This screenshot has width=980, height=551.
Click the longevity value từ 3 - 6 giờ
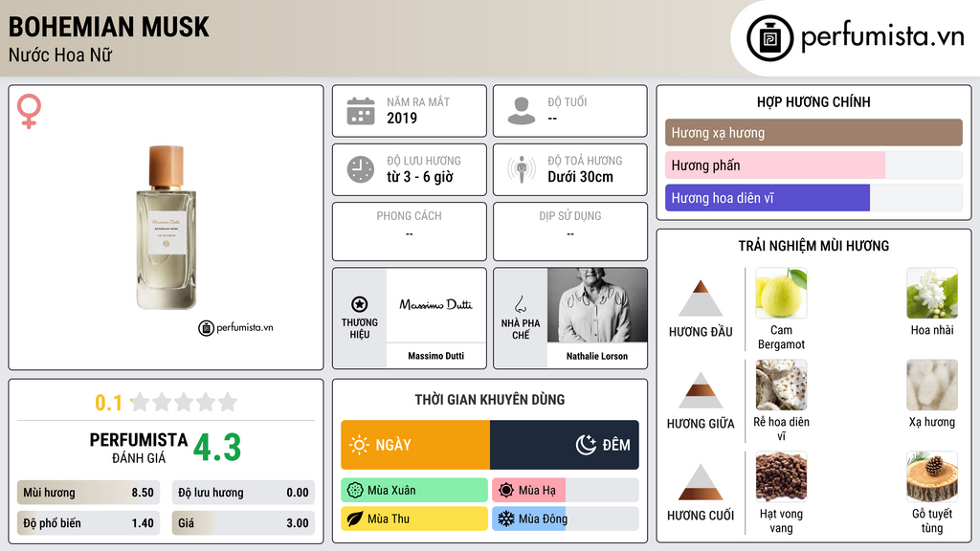tap(420, 177)
